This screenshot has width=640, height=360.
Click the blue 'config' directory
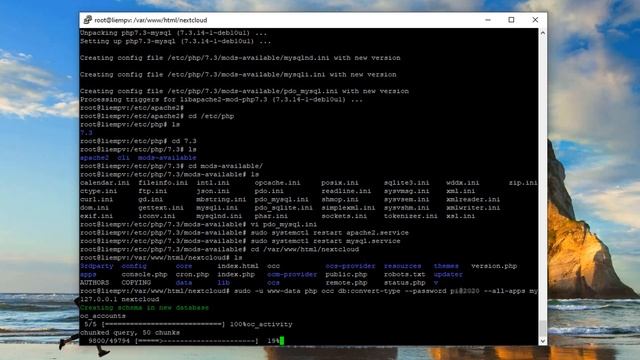click(x=134, y=266)
